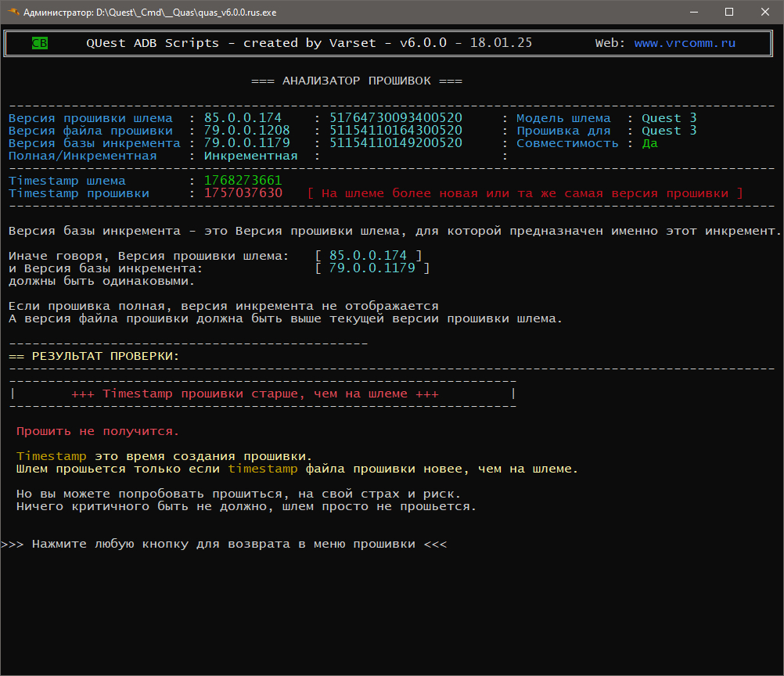Viewport: 784px width, 676px height.
Task: Select the heading "=== АНАЛИЗАТОР ПРОШИВОК ==="
Action: click(357, 81)
